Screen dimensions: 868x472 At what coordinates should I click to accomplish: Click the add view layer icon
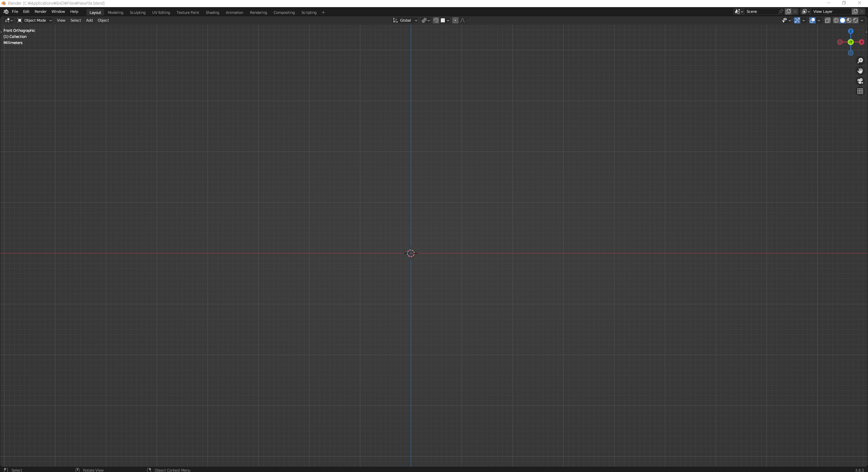tap(855, 12)
